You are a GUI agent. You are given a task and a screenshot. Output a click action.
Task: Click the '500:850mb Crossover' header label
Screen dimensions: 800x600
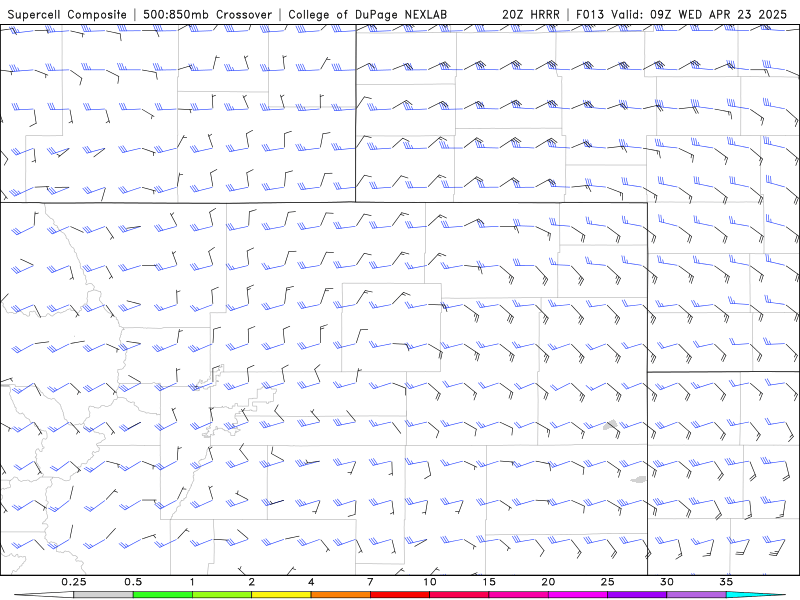click(x=208, y=14)
